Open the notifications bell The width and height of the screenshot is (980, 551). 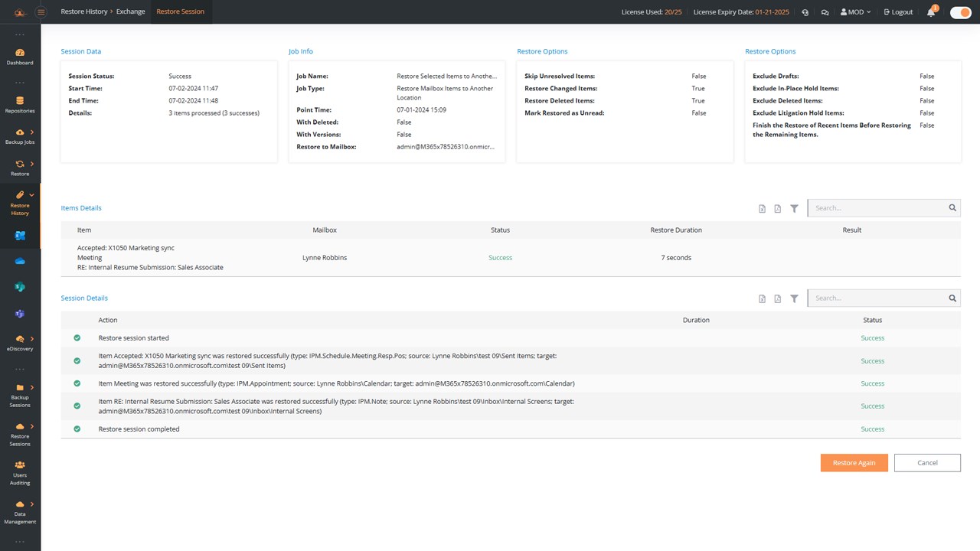tap(932, 11)
